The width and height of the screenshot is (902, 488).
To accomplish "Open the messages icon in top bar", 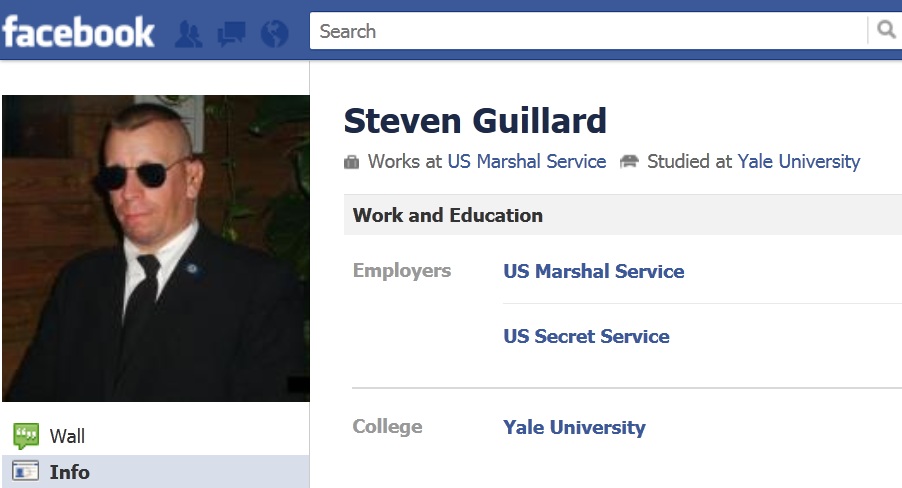I will click(x=231, y=34).
